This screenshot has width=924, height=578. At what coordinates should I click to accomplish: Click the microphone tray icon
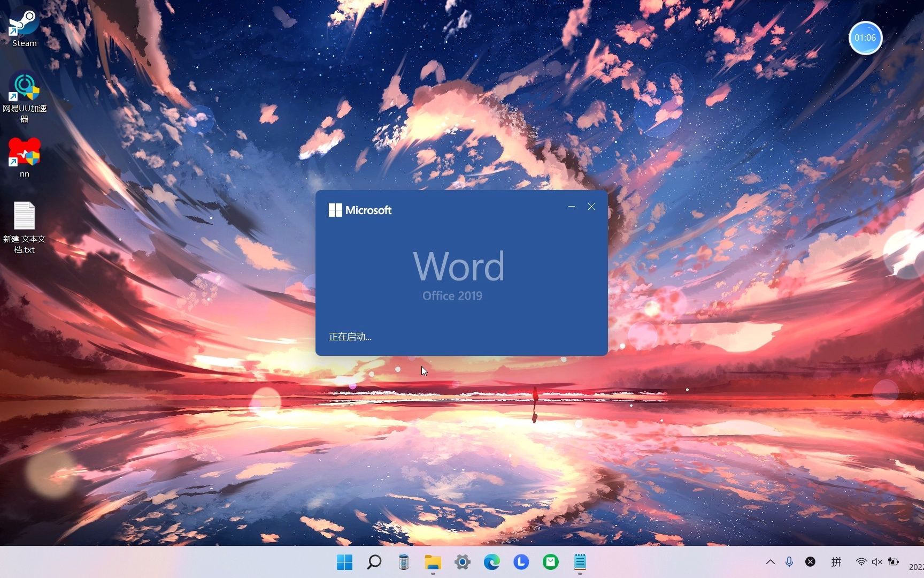[789, 562]
